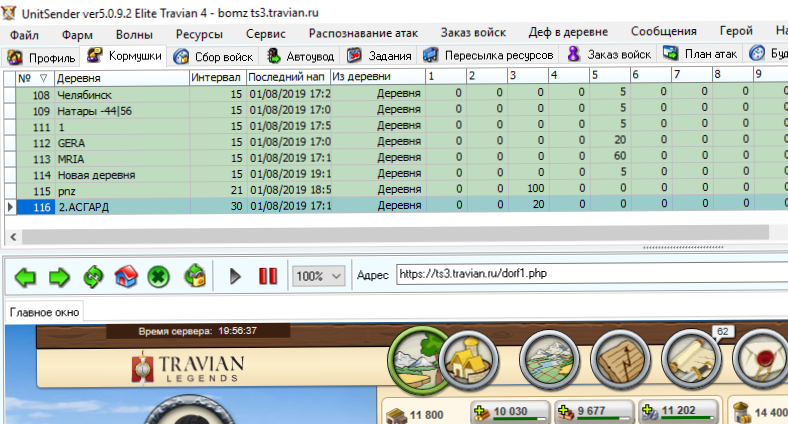Open the Волны menu
The height and width of the screenshot is (424, 788).
point(134,35)
